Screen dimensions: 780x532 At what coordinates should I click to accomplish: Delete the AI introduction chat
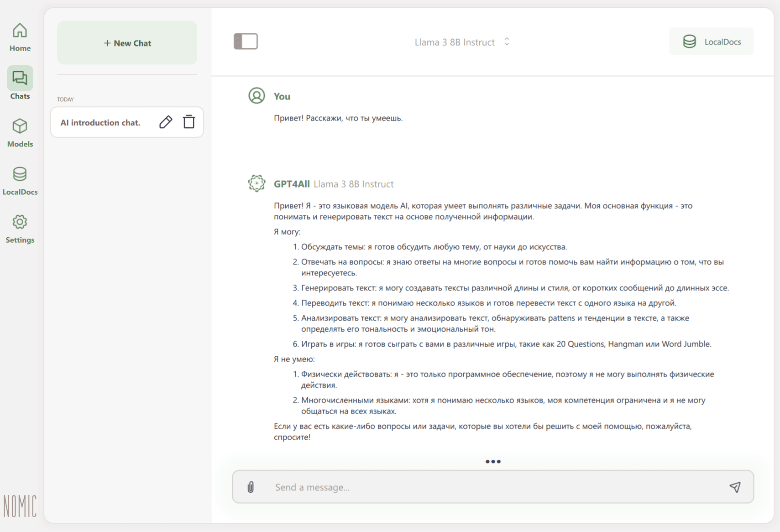click(x=189, y=122)
